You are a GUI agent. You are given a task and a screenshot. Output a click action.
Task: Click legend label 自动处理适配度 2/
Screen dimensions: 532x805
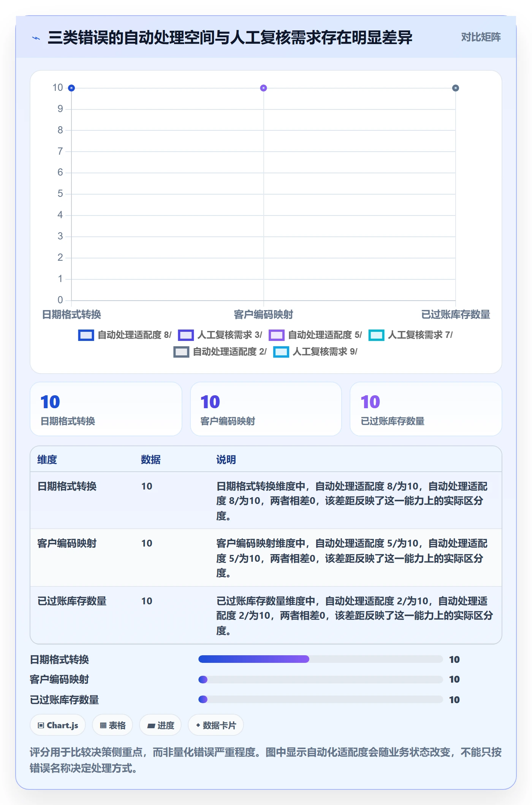pos(230,352)
